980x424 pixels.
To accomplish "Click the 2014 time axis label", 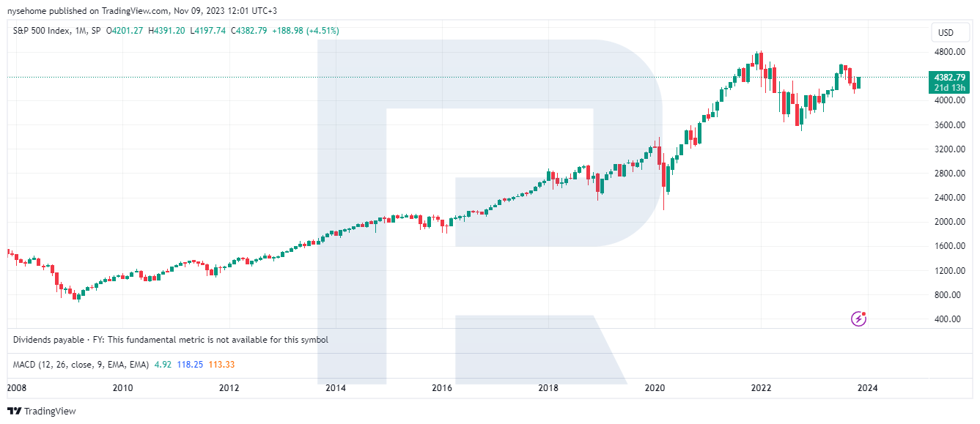I will [x=336, y=388].
